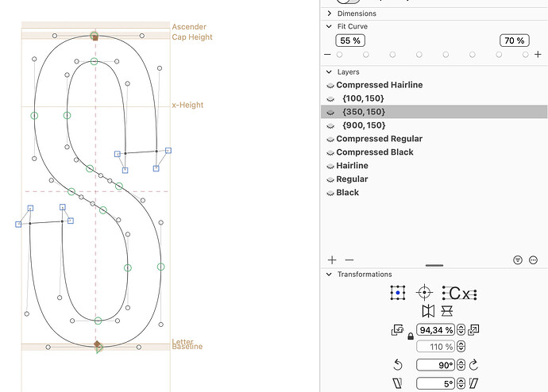
Task: Click the flip vertical mirror icon
Action: (446, 311)
